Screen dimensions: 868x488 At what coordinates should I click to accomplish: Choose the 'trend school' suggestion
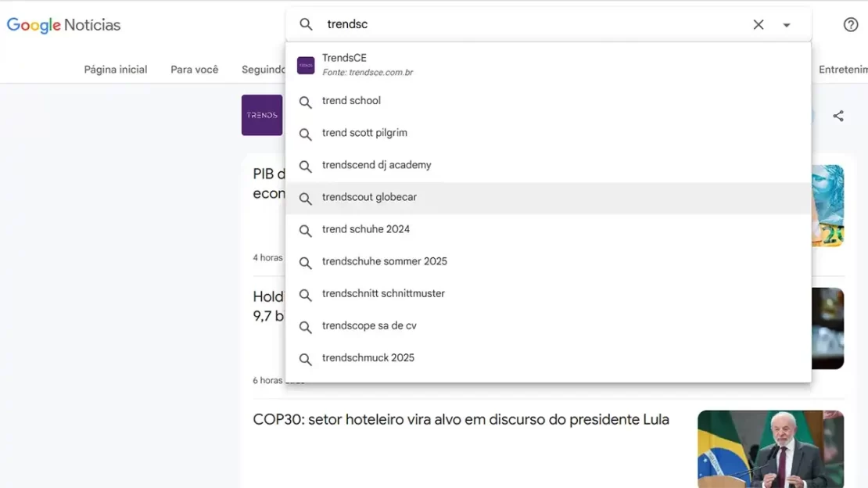click(351, 101)
